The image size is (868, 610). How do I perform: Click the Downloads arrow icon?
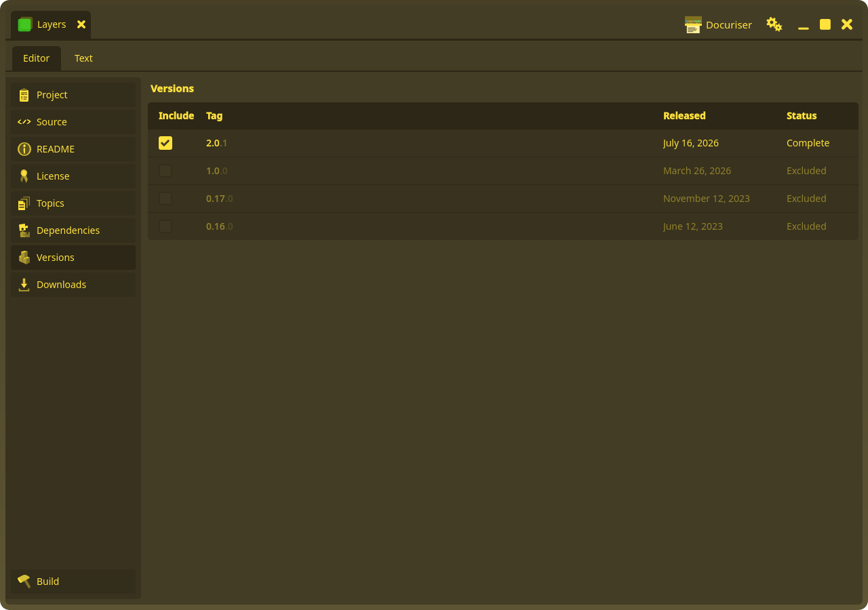24,285
